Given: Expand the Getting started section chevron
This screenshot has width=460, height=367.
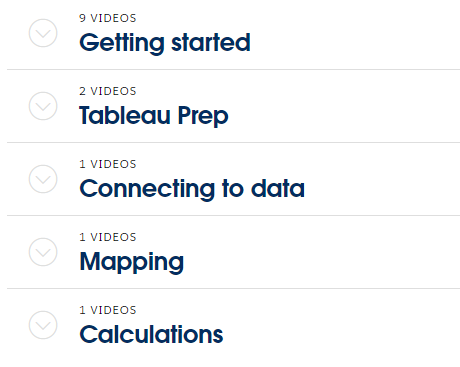Looking at the screenshot, I should [43, 33].
